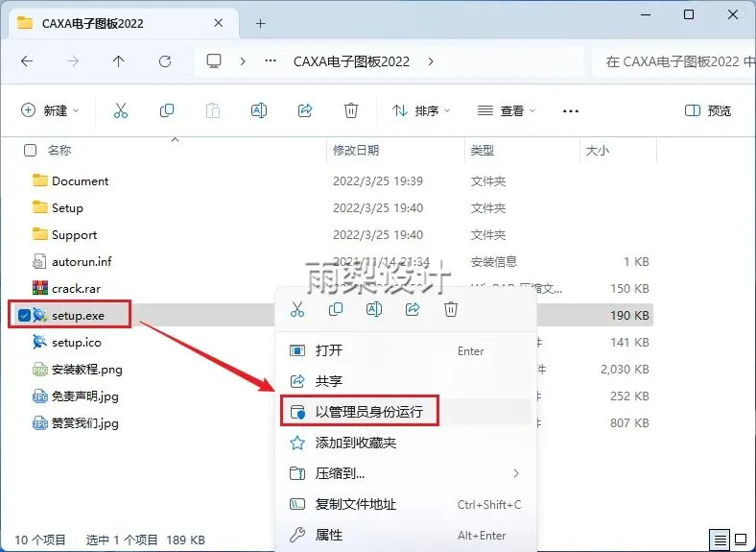
Task: Click the 150 KB size of crack.rar
Action: (629, 289)
